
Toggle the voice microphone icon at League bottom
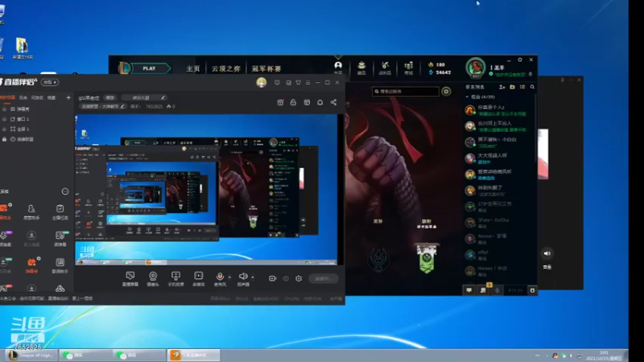click(x=497, y=290)
